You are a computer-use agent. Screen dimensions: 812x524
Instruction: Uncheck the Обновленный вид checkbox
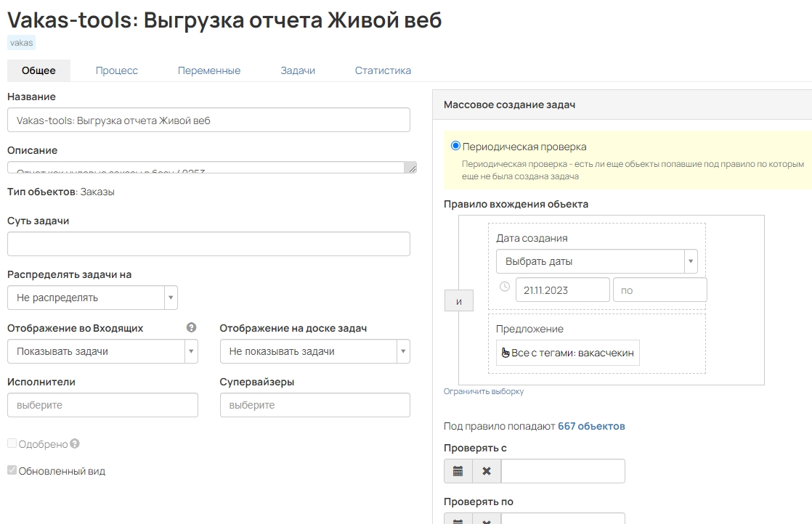coord(11,470)
